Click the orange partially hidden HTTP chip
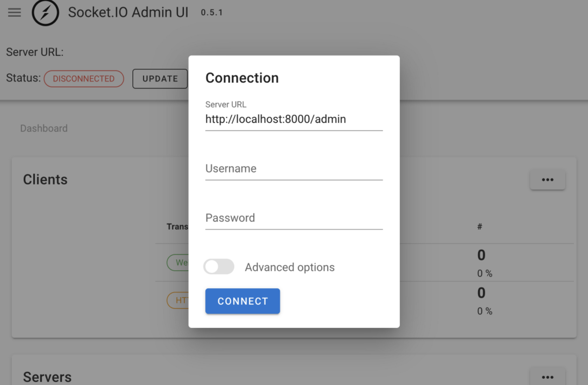This screenshot has width=588, height=385. [x=178, y=300]
